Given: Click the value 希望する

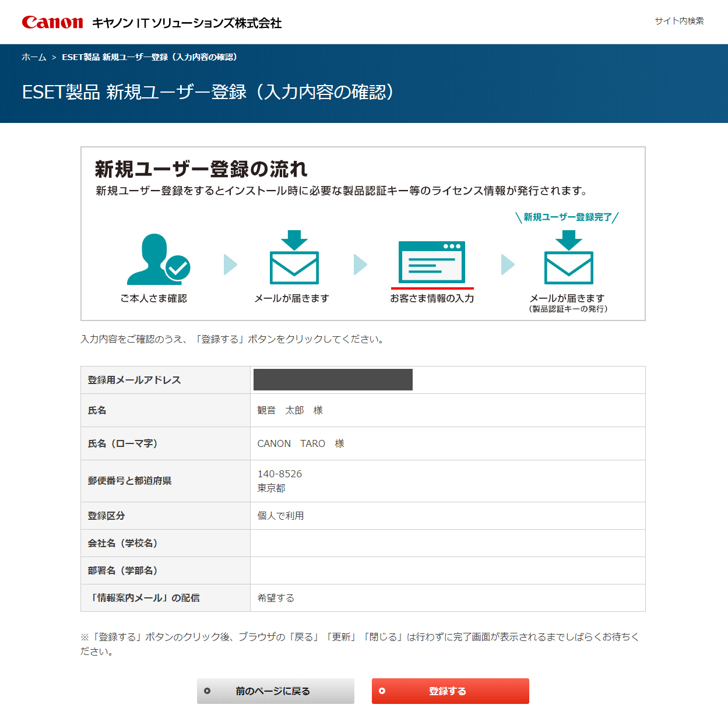Looking at the screenshot, I should (x=276, y=598).
